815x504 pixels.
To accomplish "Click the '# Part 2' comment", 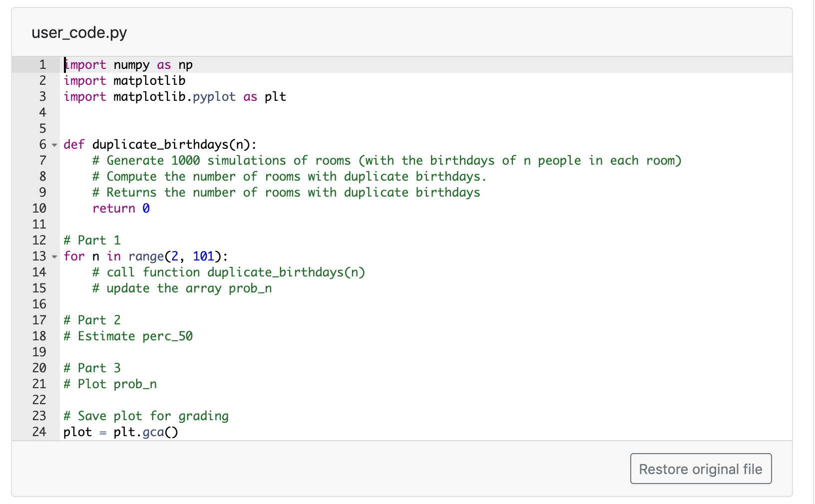I will [x=92, y=320].
